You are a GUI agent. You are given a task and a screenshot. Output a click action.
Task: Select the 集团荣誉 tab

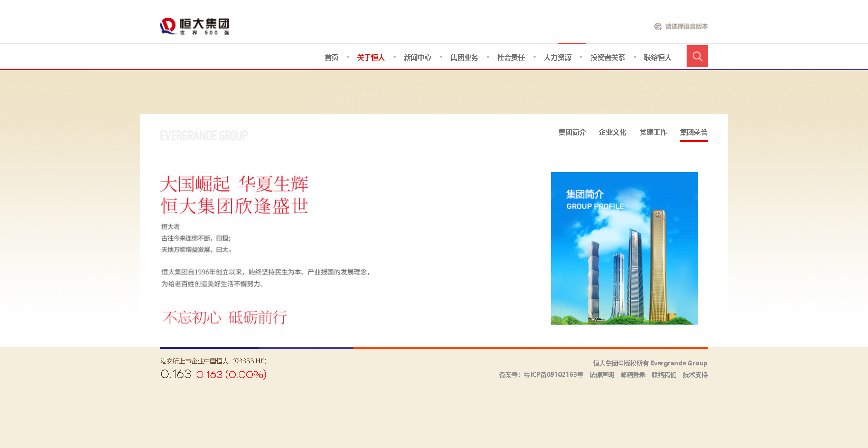click(x=694, y=132)
